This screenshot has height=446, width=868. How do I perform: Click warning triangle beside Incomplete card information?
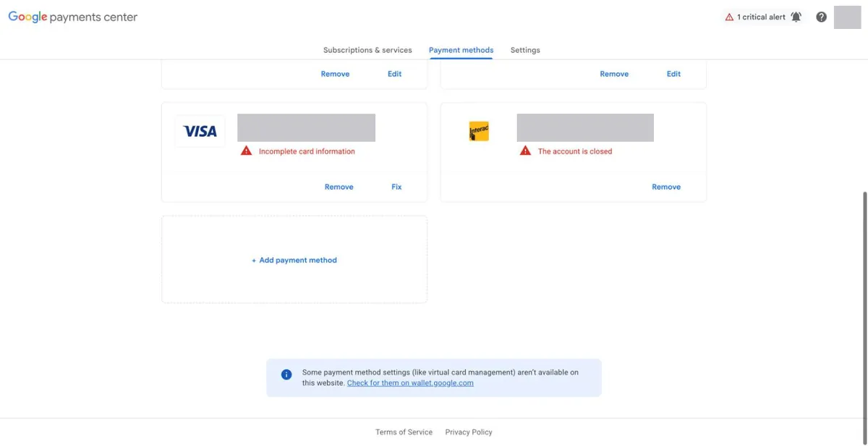(246, 151)
